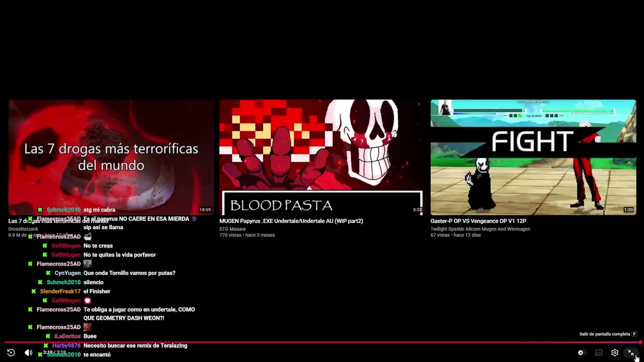Click the chat message 'silencio'

(94, 283)
